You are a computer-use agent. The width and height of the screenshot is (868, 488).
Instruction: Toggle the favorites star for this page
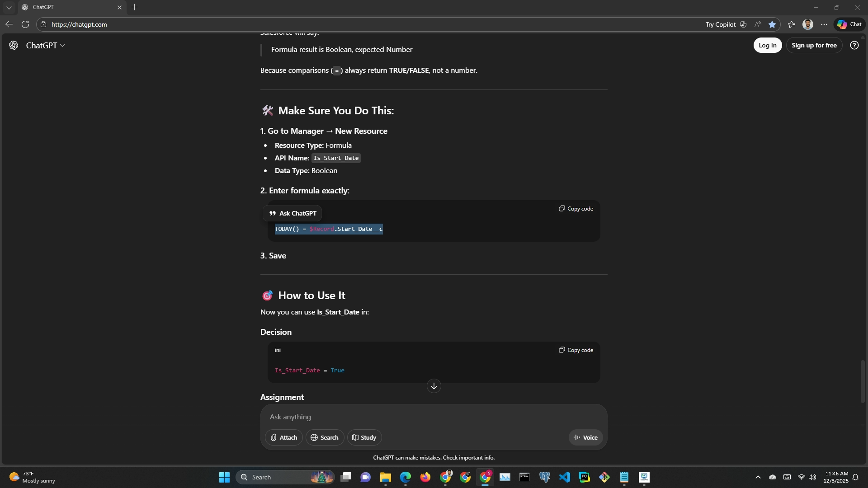point(772,24)
